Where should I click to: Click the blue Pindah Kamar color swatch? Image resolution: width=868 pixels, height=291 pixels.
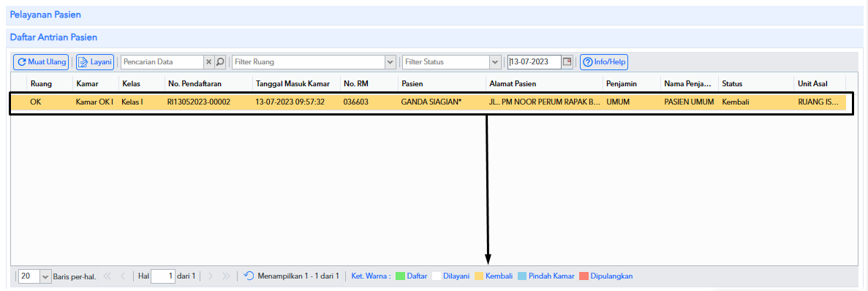coord(522,276)
